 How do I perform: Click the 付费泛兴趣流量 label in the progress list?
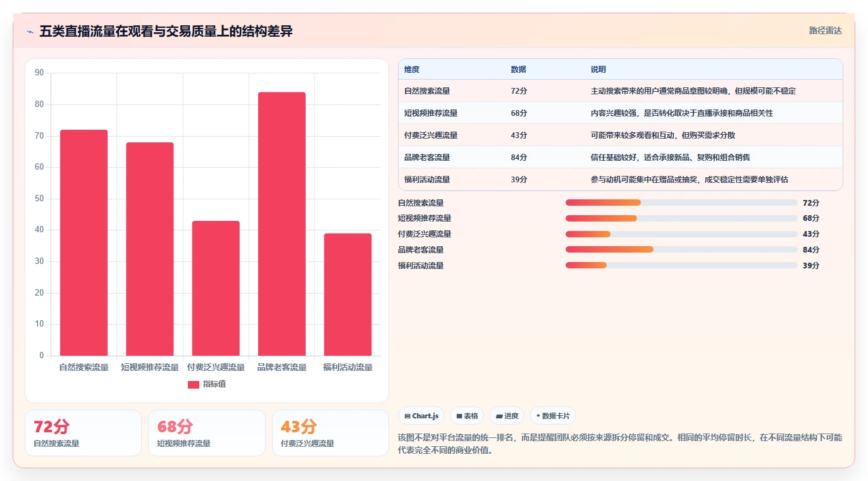pyautogui.click(x=425, y=234)
